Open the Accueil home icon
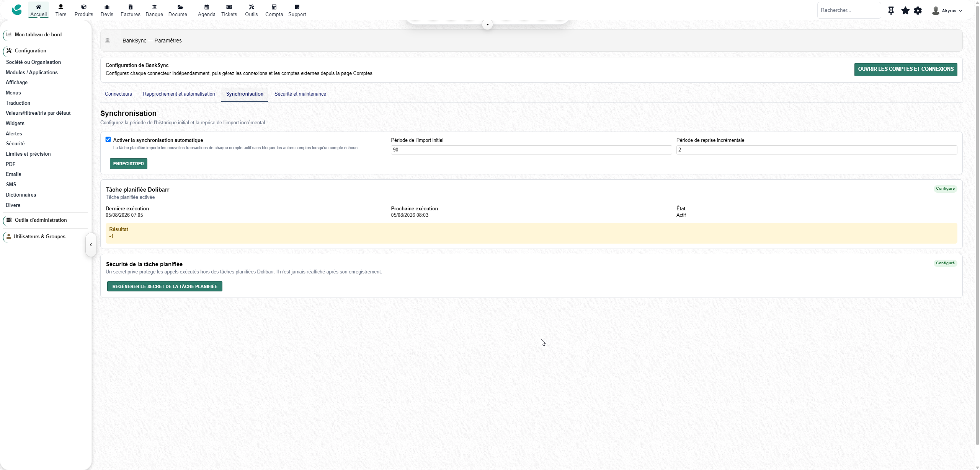Screen dimensions: 980x470 (x=38, y=7)
